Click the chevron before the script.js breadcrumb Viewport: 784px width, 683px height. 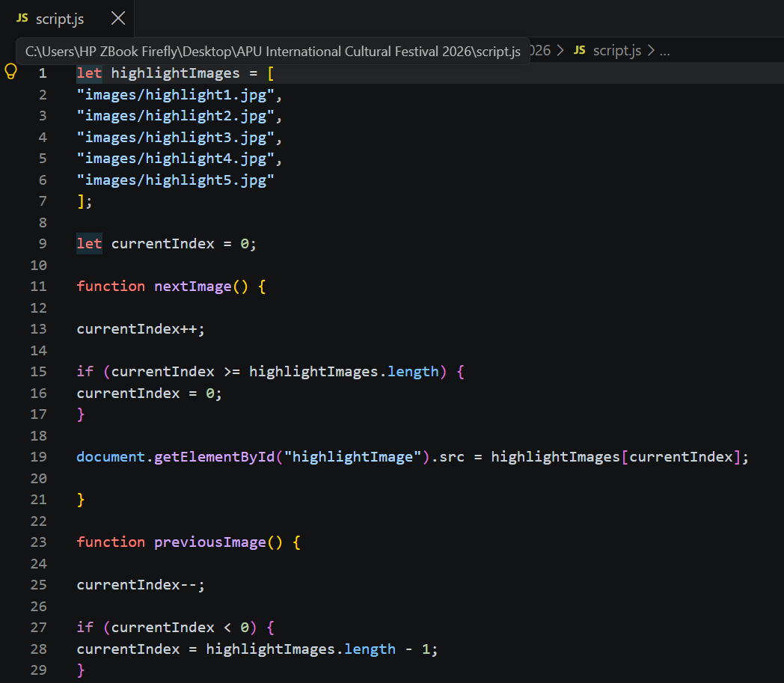point(560,51)
